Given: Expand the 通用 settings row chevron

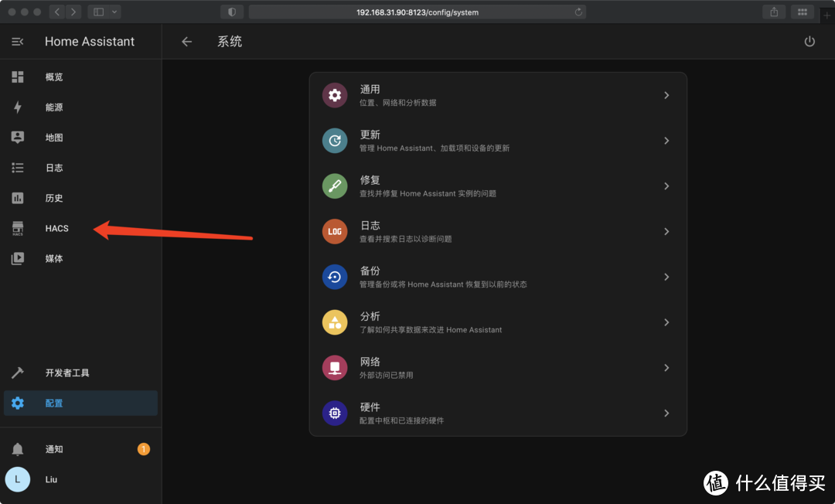Looking at the screenshot, I should 666,94.
